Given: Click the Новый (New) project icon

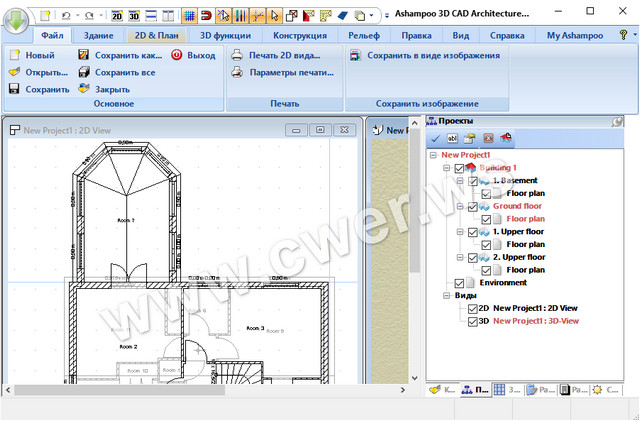Looking at the screenshot, I should (x=15, y=56).
